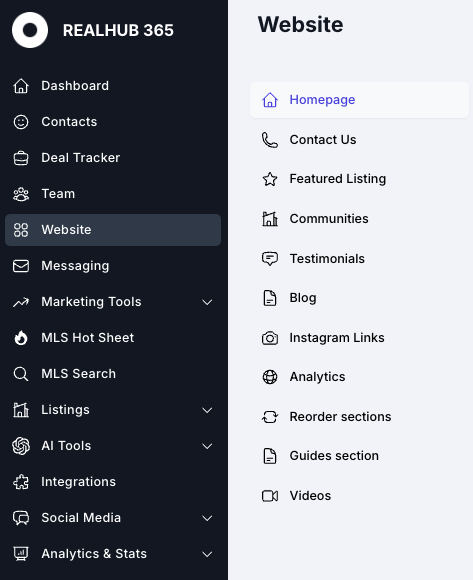Viewport: 473px width, 580px height.
Task: Click the Deal Tracker briefcase icon
Action: coord(21,158)
